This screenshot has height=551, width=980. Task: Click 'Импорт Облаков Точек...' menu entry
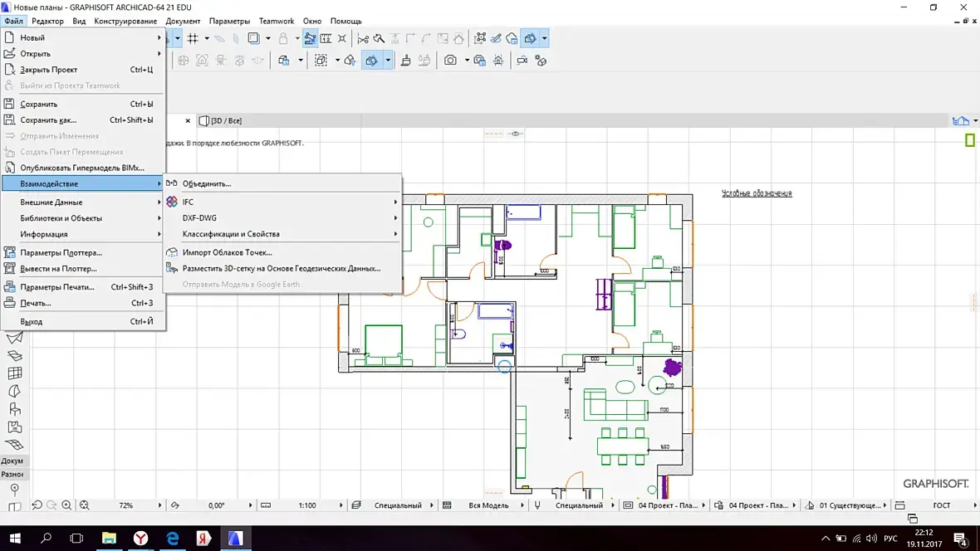pyautogui.click(x=227, y=252)
